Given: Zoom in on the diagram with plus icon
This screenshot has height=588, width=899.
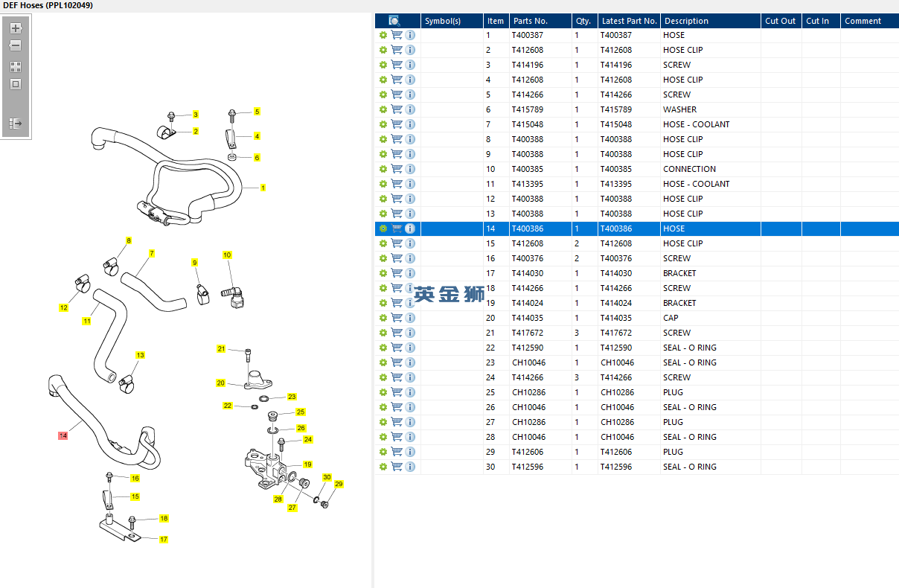Looking at the screenshot, I should point(16,28).
